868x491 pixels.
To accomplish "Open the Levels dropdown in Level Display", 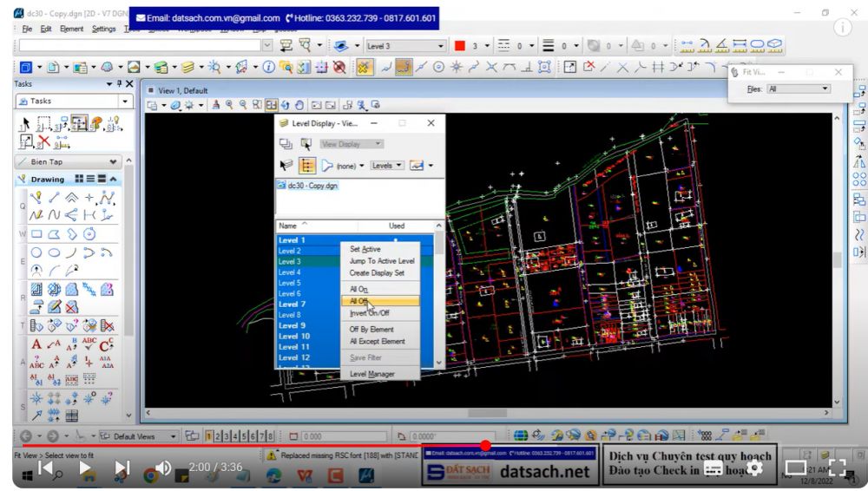I will (387, 166).
